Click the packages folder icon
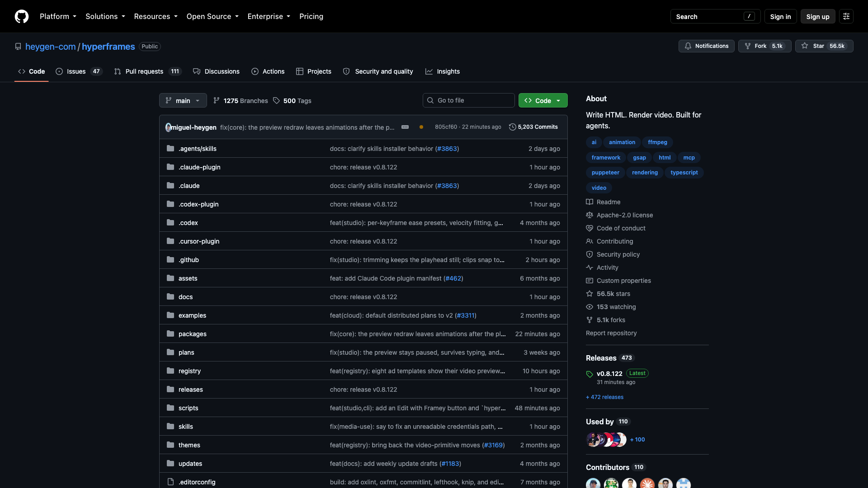 point(170,333)
